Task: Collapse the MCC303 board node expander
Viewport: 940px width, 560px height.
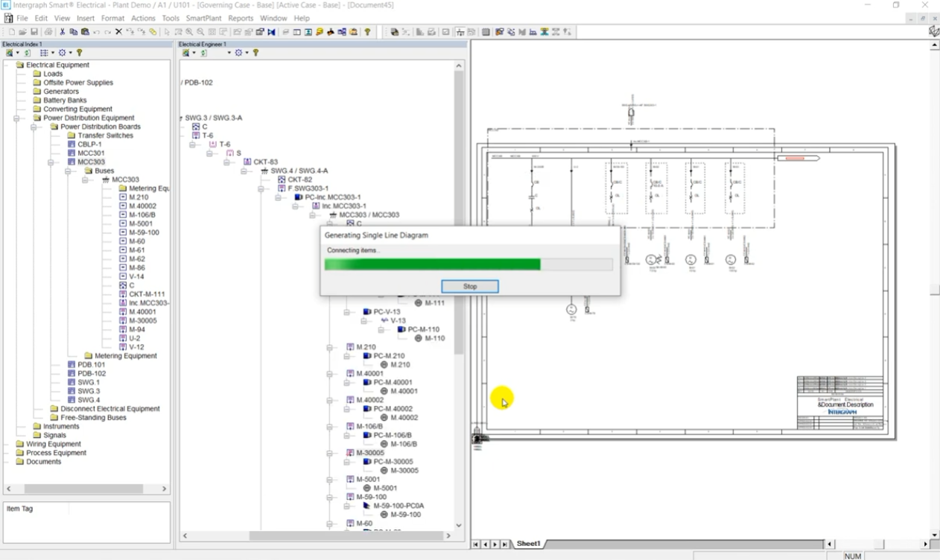Action: pyautogui.click(x=51, y=162)
